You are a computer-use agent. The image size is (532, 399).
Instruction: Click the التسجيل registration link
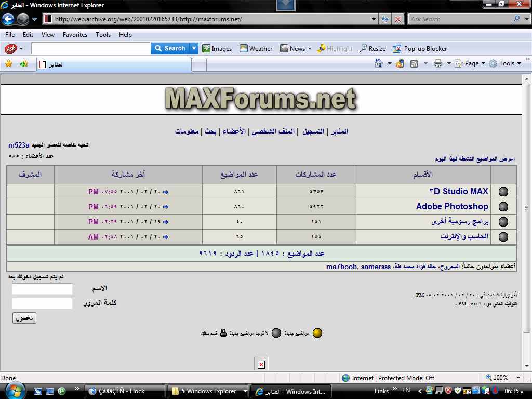coord(313,131)
